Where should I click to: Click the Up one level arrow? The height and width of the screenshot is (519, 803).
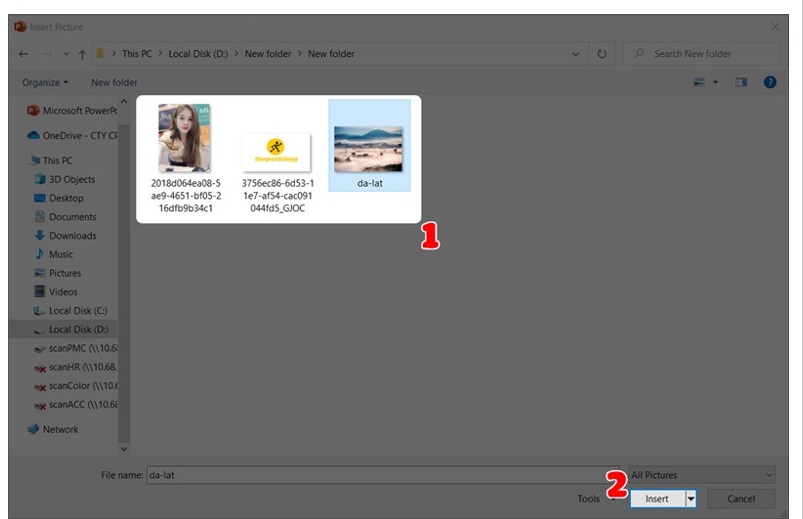point(84,54)
